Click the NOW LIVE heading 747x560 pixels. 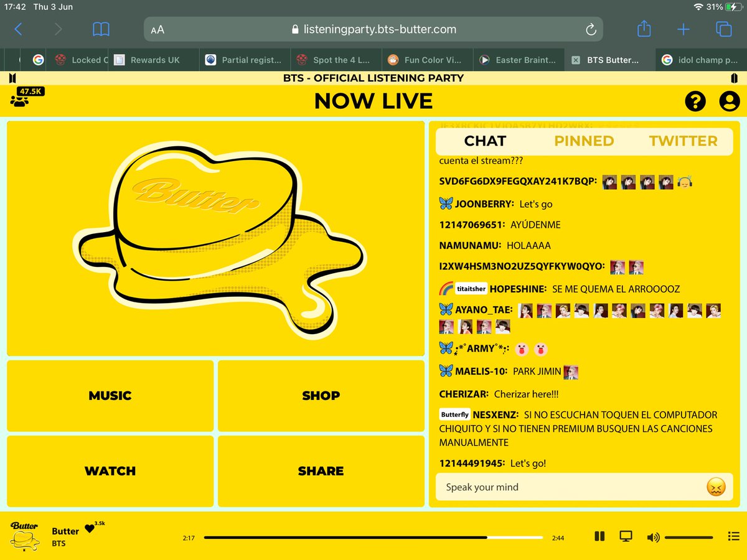[x=374, y=101]
